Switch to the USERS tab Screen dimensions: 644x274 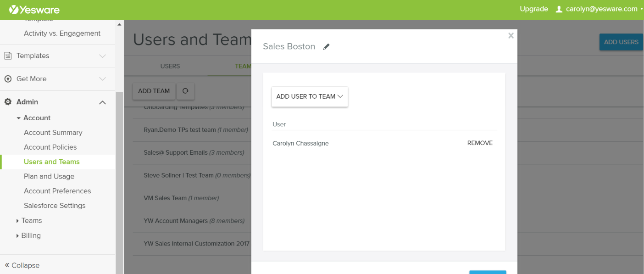[170, 66]
